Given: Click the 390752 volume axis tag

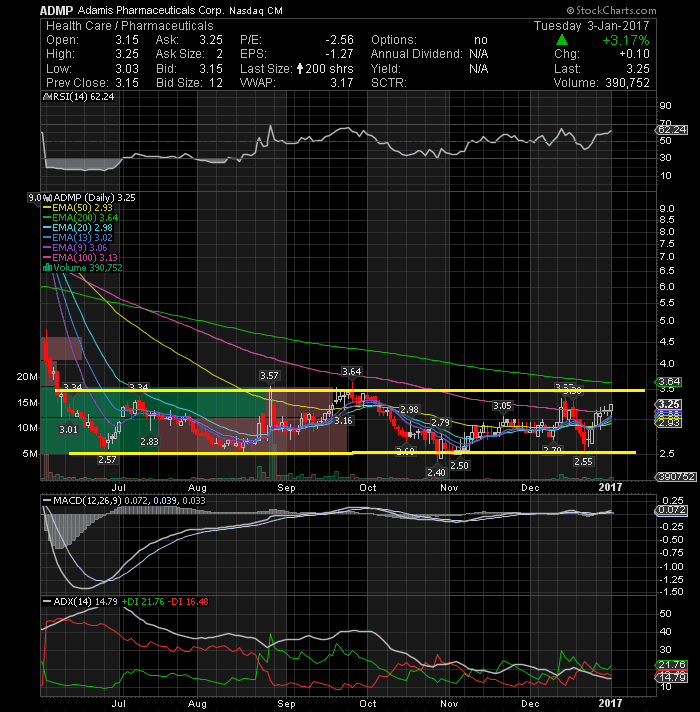Looking at the screenshot, I should 676,476.
